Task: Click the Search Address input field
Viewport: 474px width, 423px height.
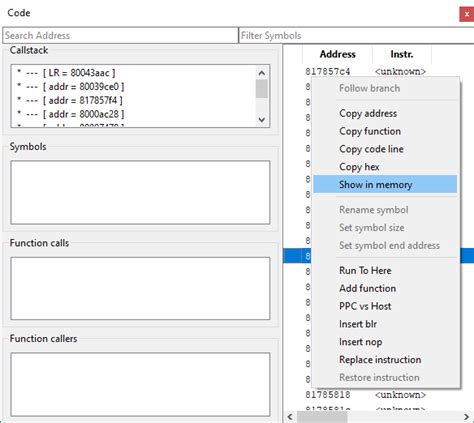Action: [x=120, y=35]
